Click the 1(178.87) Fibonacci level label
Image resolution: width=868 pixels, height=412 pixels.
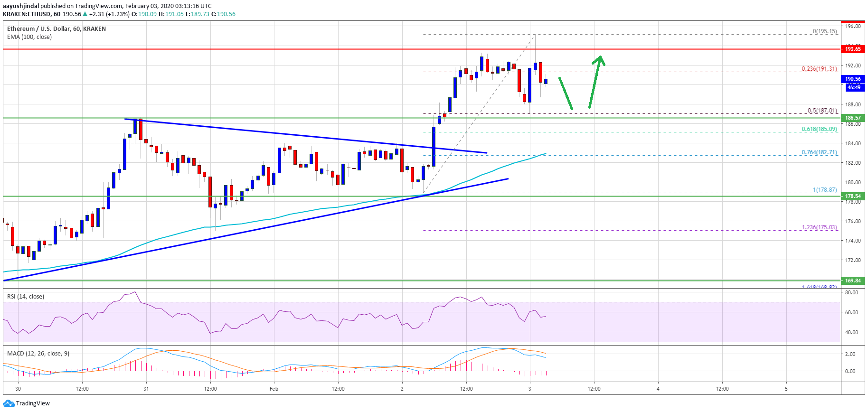[x=825, y=190]
